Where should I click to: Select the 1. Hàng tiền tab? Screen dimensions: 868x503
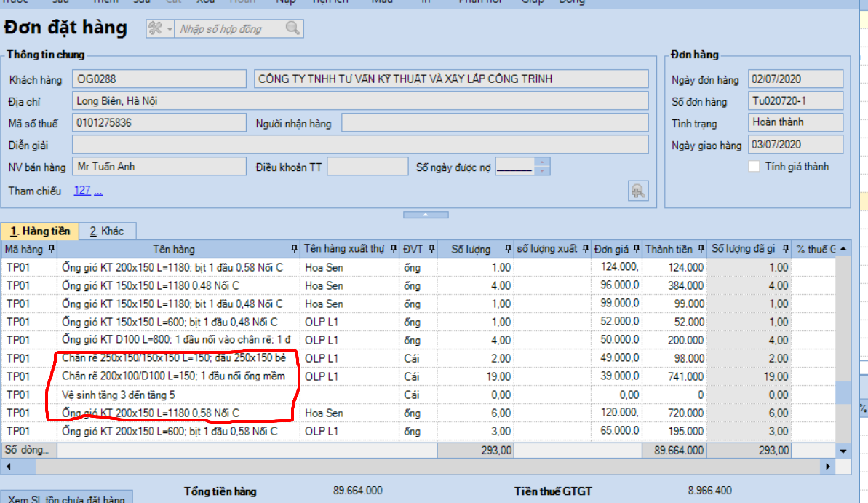(x=40, y=231)
